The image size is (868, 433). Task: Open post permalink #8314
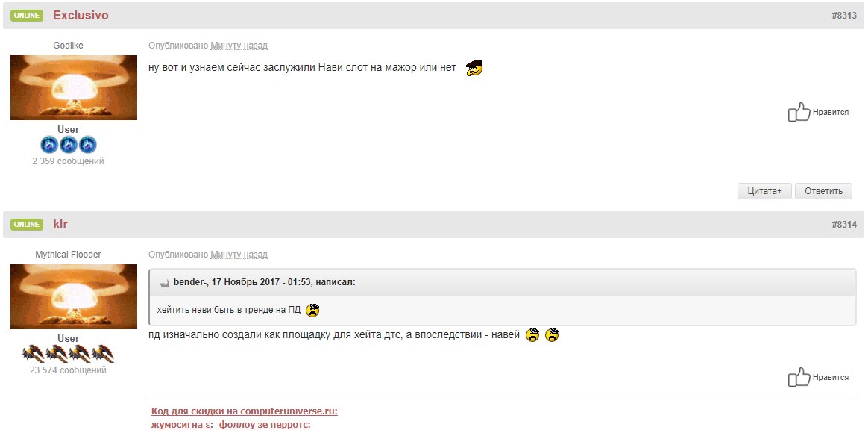tap(844, 225)
